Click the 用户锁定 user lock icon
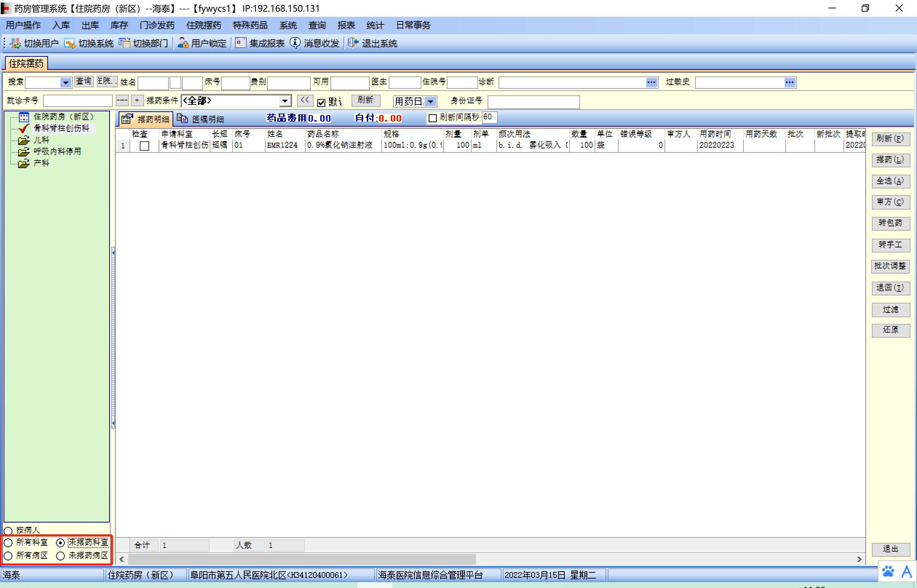 point(183,43)
